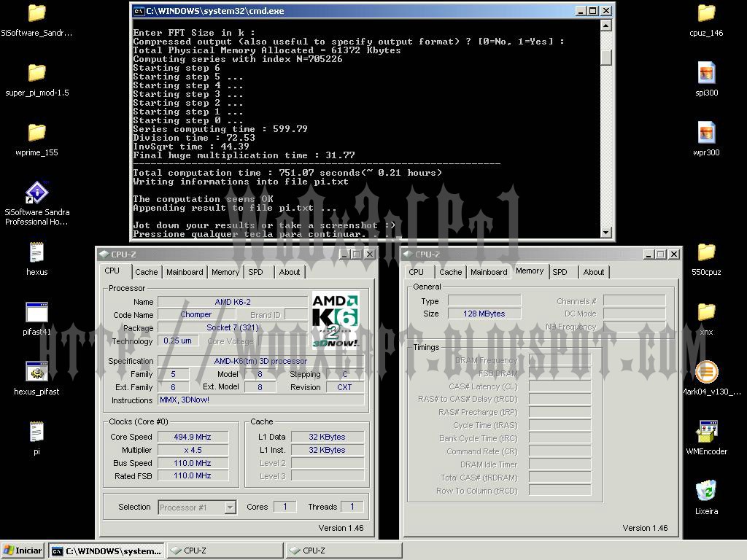Click the Rated FSB 110.0 MHz field
Viewport: 747px width, 560px height.
tap(193, 475)
